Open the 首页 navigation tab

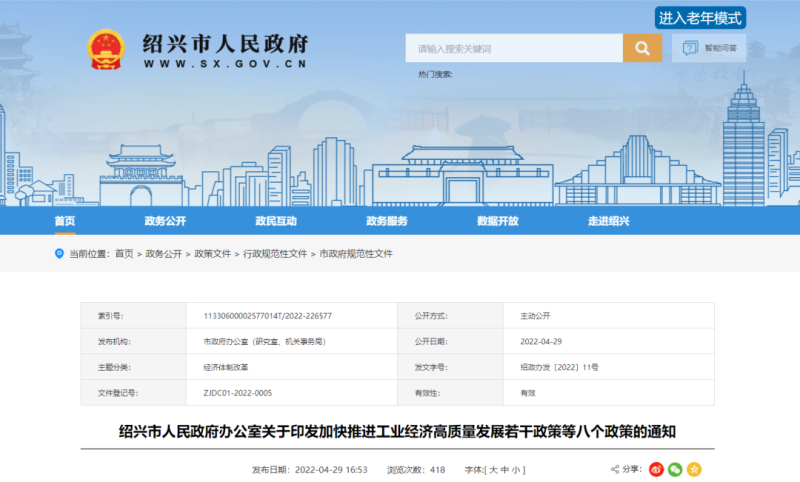click(x=65, y=221)
